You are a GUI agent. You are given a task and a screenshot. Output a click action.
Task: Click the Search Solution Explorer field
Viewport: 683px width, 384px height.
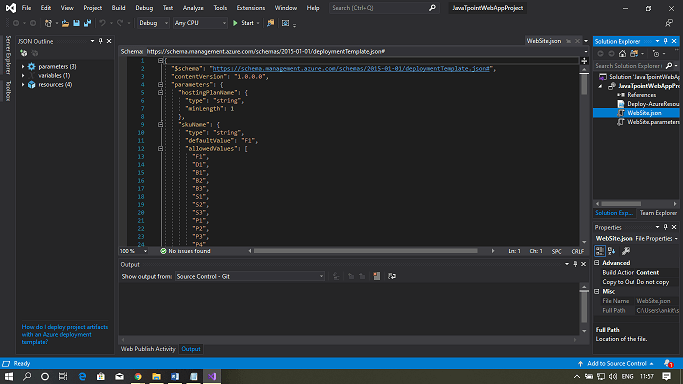coord(629,66)
